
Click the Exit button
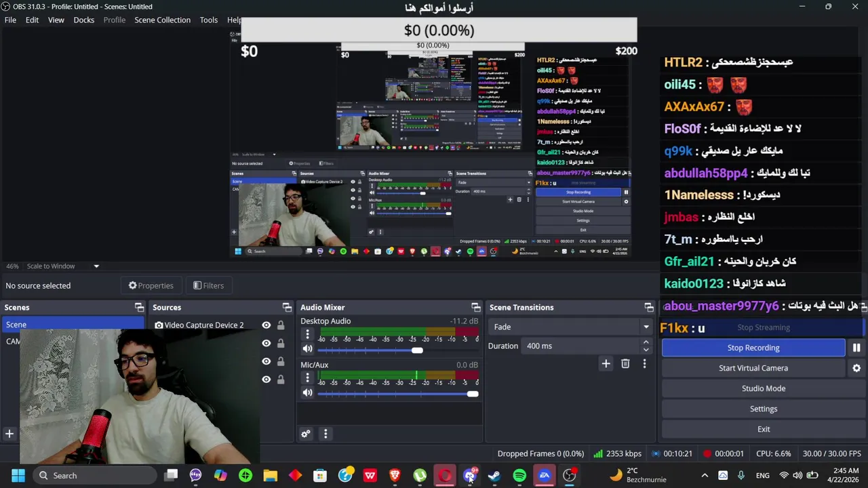pos(764,429)
